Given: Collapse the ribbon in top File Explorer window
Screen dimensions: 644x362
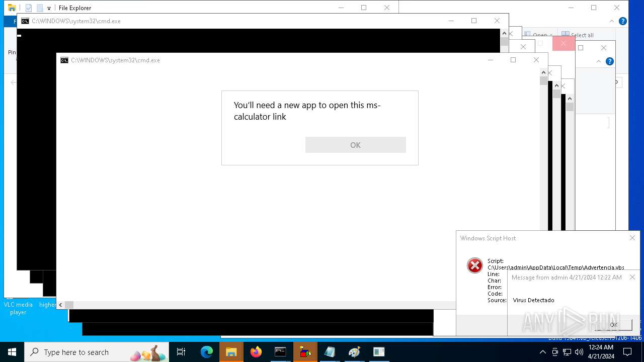Looking at the screenshot, I should pos(612,21).
